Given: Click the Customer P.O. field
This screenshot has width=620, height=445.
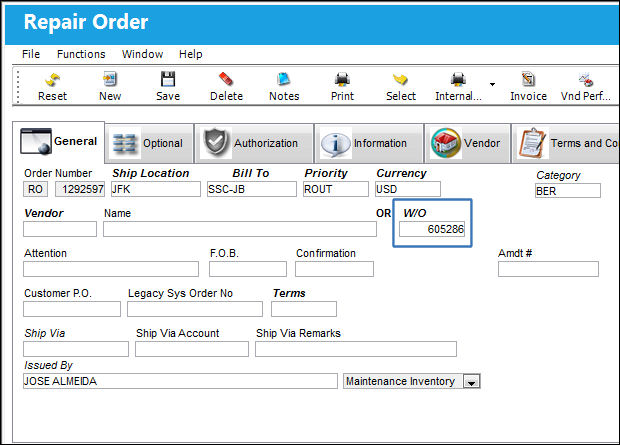Looking at the screenshot, I should tap(72, 309).
